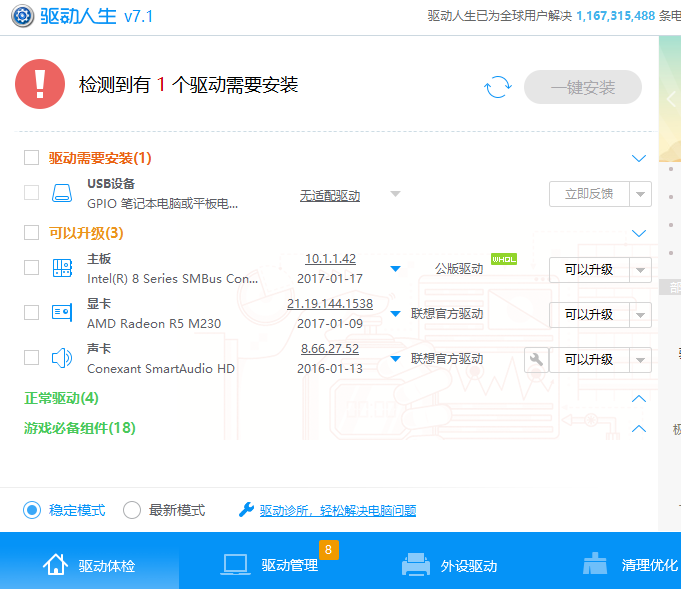Click the 21.19.144.1538 version link
The image size is (681, 589).
(330, 304)
